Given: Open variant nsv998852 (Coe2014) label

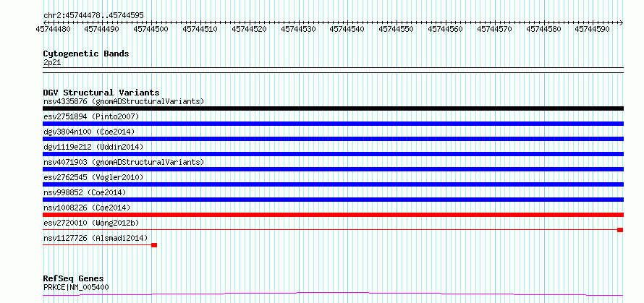Looking at the screenshot, I should click(85, 192).
